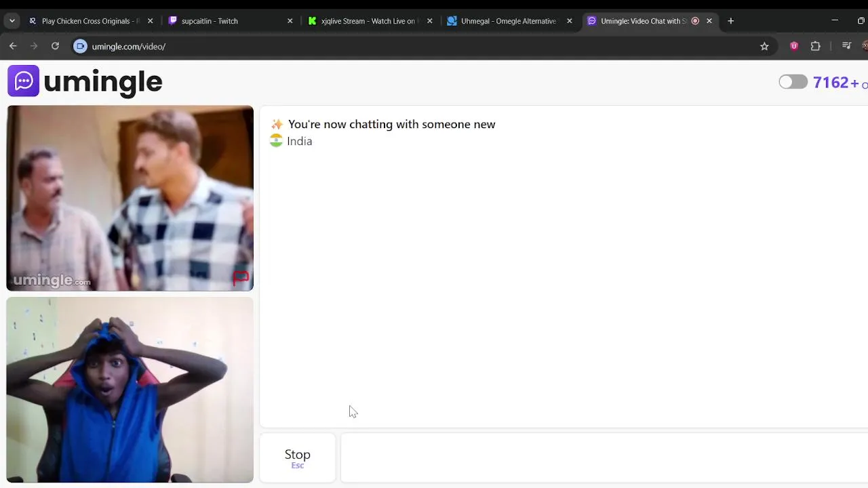Click the recording indicator on Umingle tab
868x488 pixels.
pyautogui.click(x=695, y=21)
